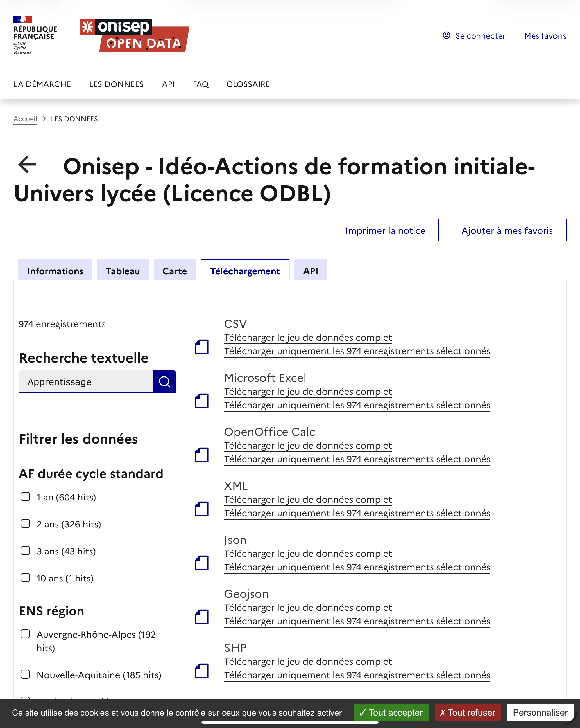Click the Onisep Open Data logo
580x728 pixels.
(134, 35)
